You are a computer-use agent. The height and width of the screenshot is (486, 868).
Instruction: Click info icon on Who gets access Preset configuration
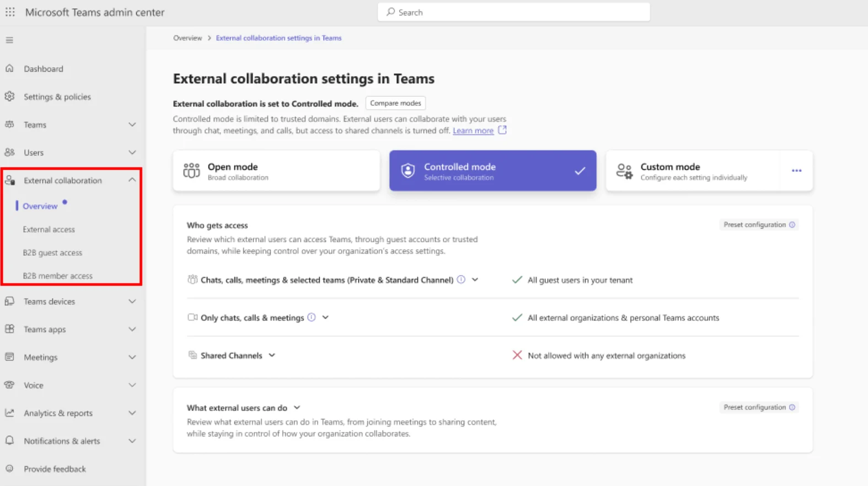pos(792,225)
